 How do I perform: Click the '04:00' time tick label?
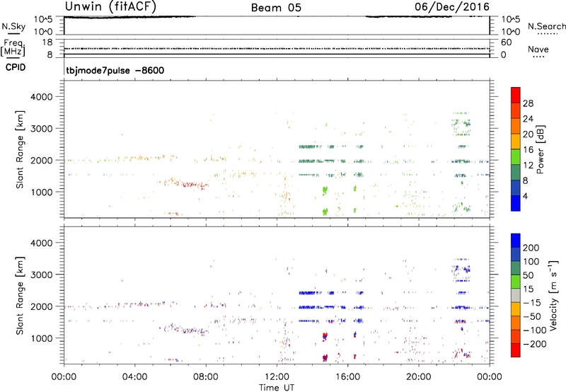click(134, 377)
